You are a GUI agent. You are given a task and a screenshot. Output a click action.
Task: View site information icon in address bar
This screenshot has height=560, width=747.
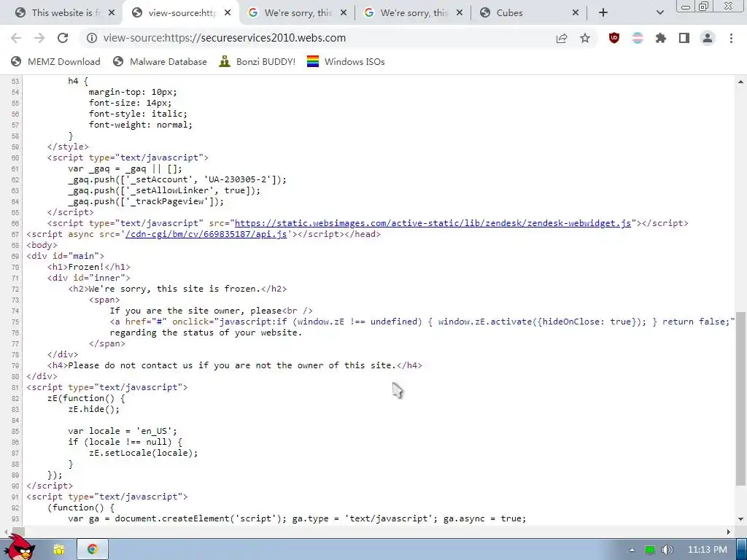[91, 38]
